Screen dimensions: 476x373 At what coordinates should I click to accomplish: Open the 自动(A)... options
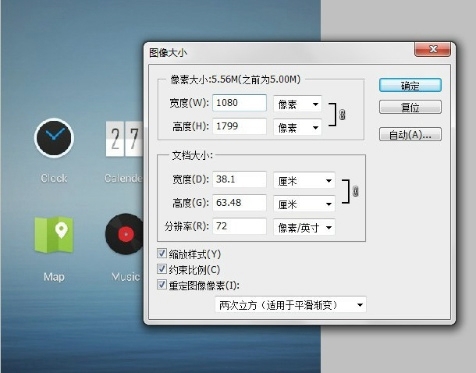click(410, 134)
